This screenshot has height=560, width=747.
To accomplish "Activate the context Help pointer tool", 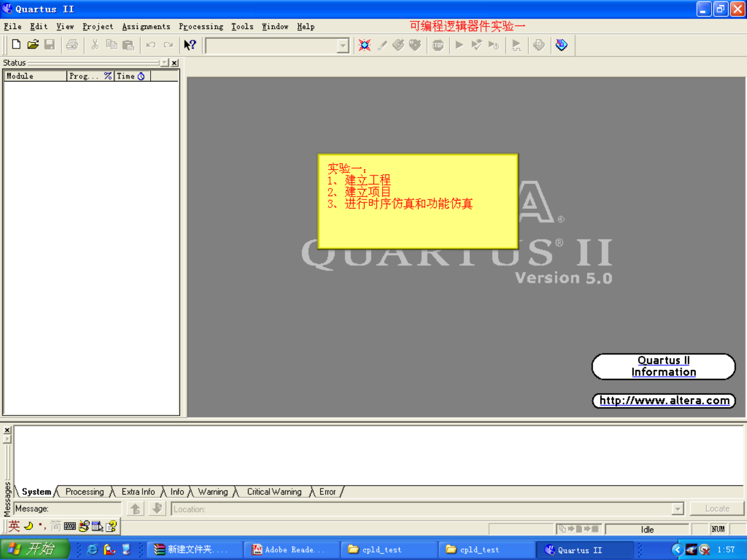I will tap(190, 45).
